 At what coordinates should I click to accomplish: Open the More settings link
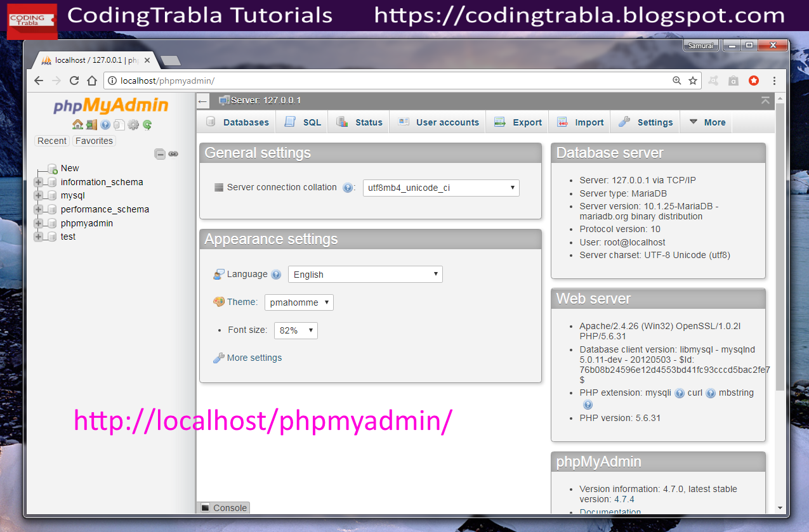[254, 358]
